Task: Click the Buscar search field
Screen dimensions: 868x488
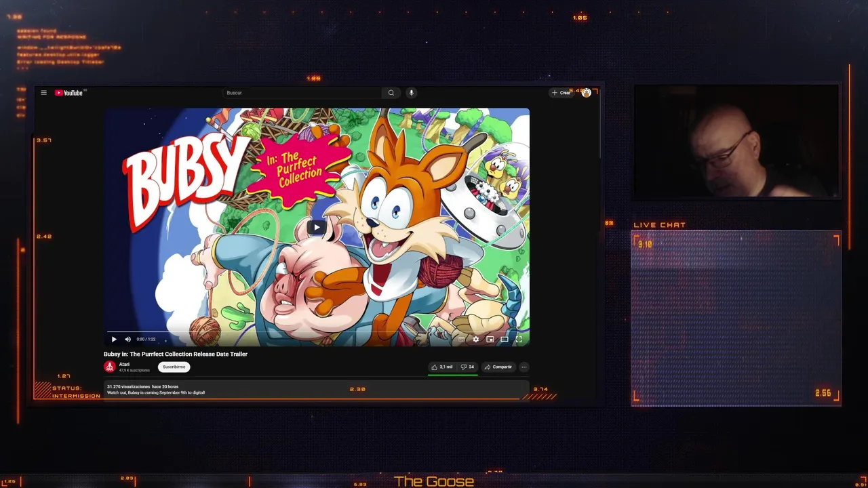Action: (302, 93)
